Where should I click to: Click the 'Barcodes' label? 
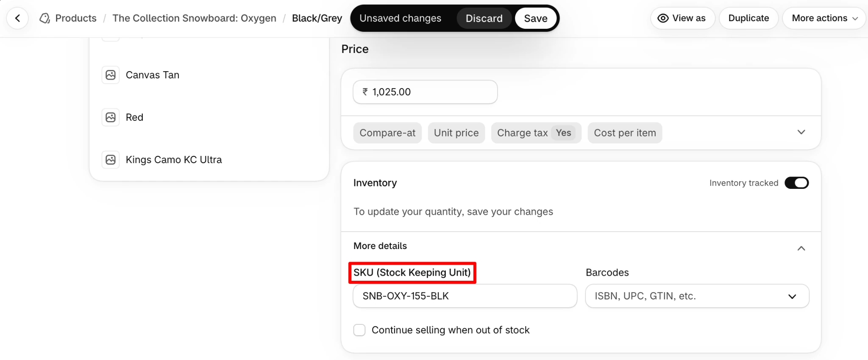607,273
